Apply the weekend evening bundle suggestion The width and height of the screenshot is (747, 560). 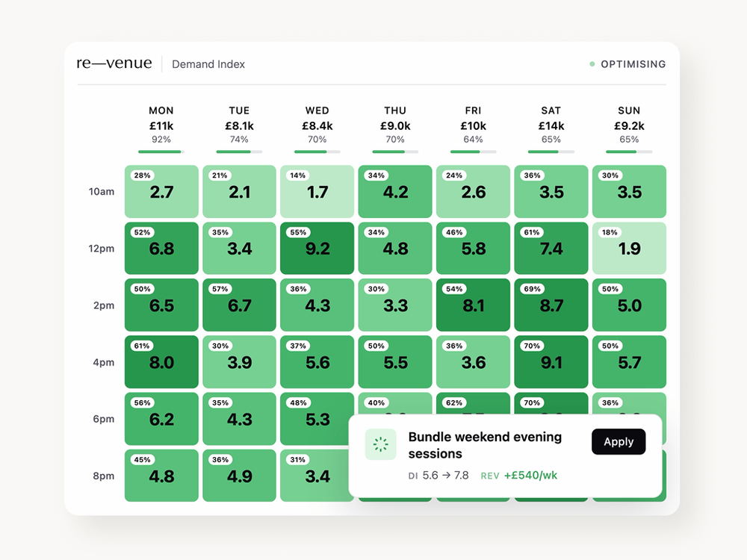point(619,441)
